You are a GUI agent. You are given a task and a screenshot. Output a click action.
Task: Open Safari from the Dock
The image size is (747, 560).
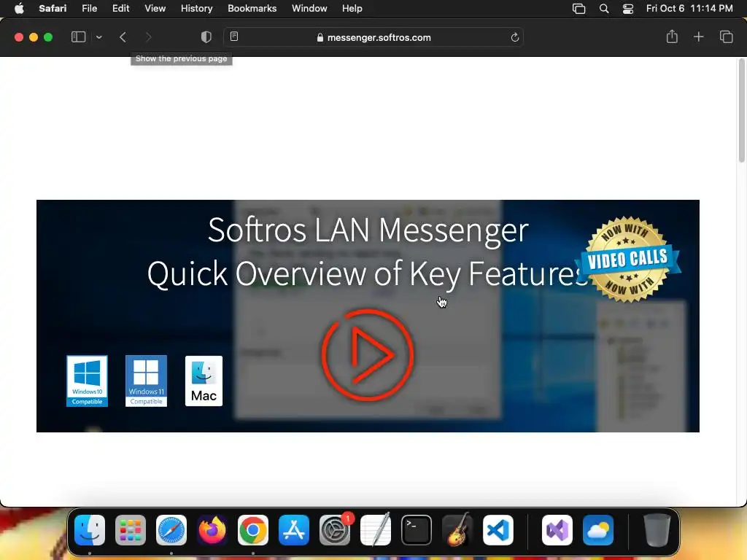pyautogui.click(x=171, y=530)
